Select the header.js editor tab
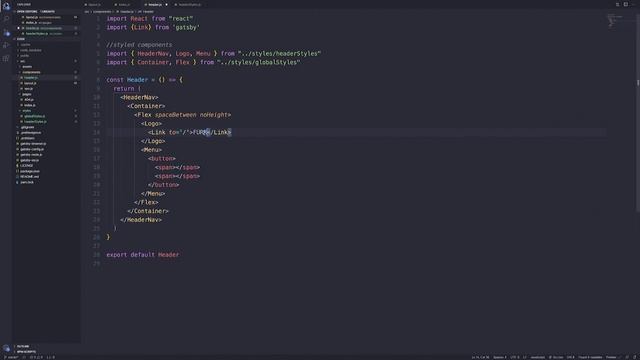Screen dimensions: 640x360 154,4
